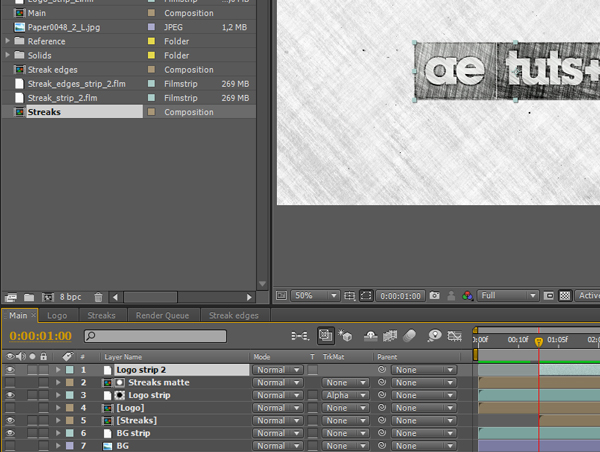Open the Full resolution dropdown
Image resolution: width=600 pixels, height=452 pixels.
coord(508,295)
